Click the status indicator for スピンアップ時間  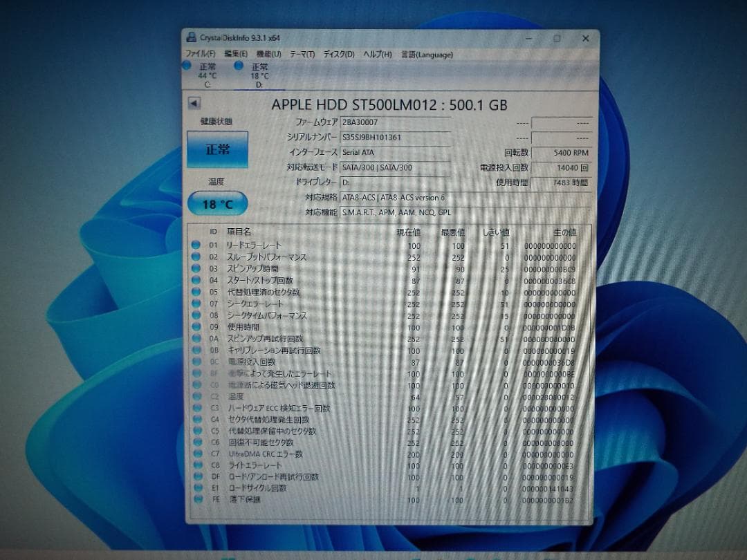click(196, 269)
